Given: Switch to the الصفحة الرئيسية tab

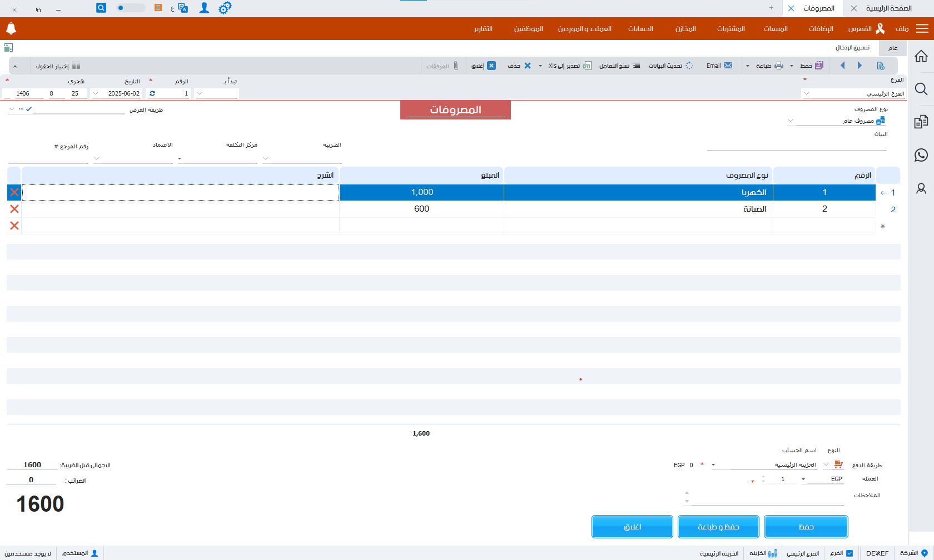Looking at the screenshot, I should [888, 8].
